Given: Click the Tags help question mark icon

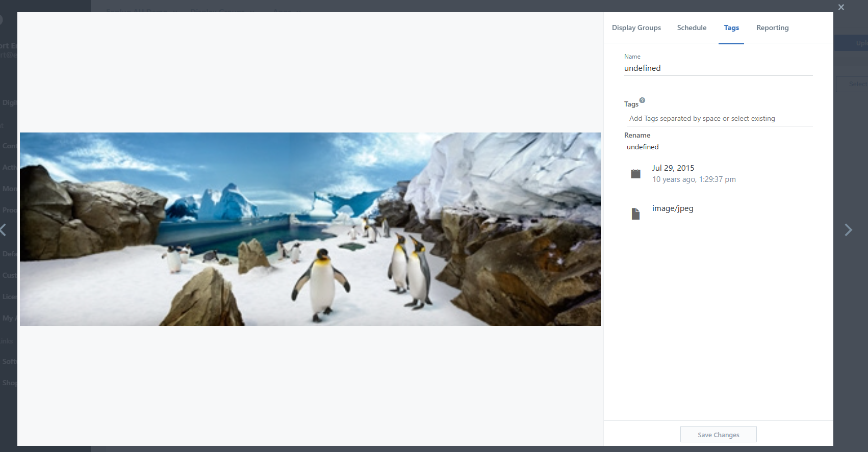Looking at the screenshot, I should (642, 100).
